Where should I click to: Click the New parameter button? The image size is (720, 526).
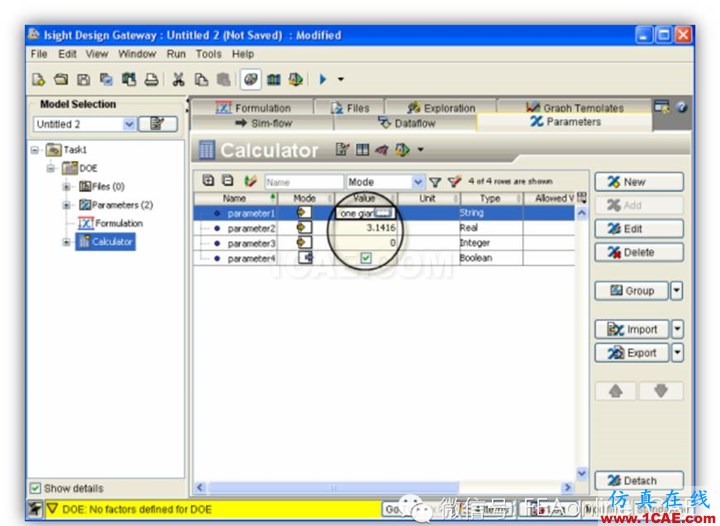click(639, 182)
